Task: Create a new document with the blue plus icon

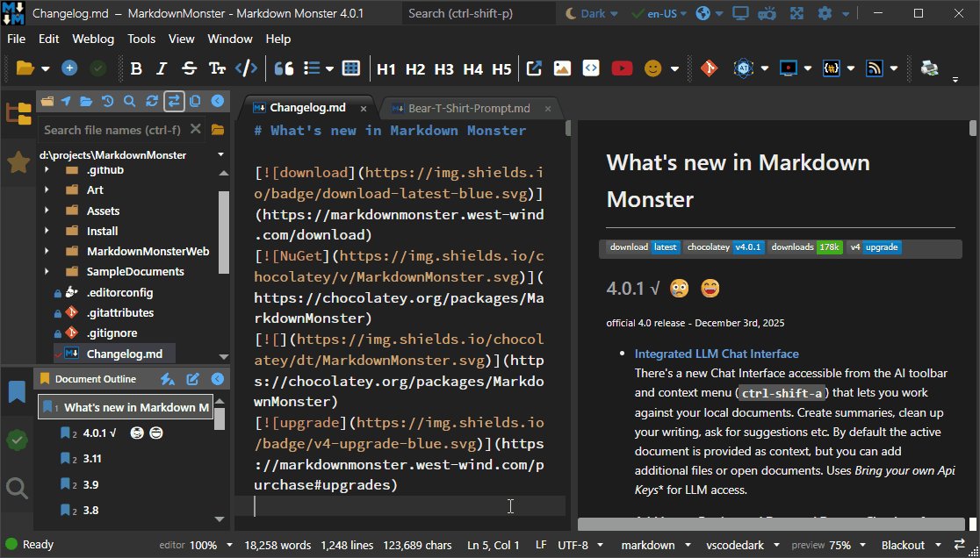Action: (69, 68)
